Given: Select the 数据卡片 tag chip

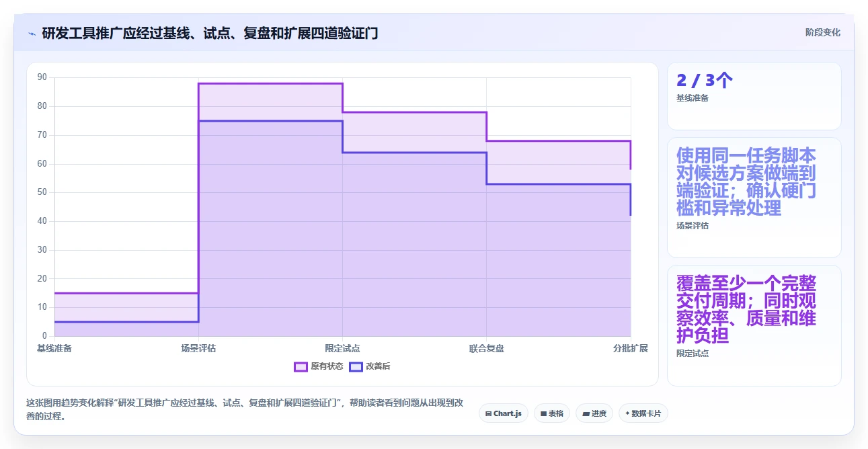Looking at the screenshot, I should click(643, 413).
